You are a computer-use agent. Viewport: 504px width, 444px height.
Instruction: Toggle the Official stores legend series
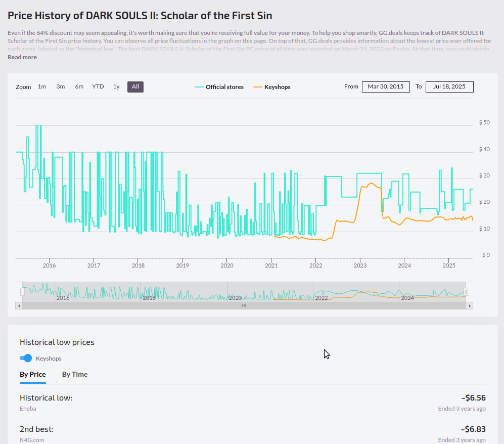pyautogui.click(x=219, y=87)
